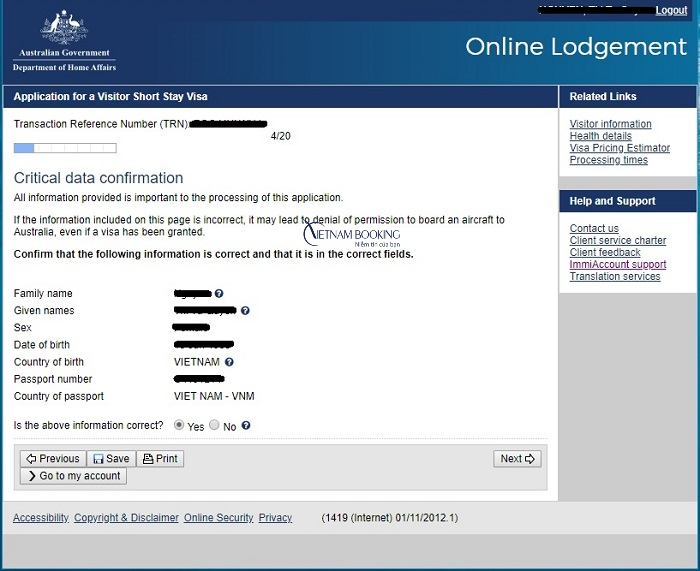View the Processing times link
Screen dimensions: 700x571
pyautogui.click(x=608, y=160)
